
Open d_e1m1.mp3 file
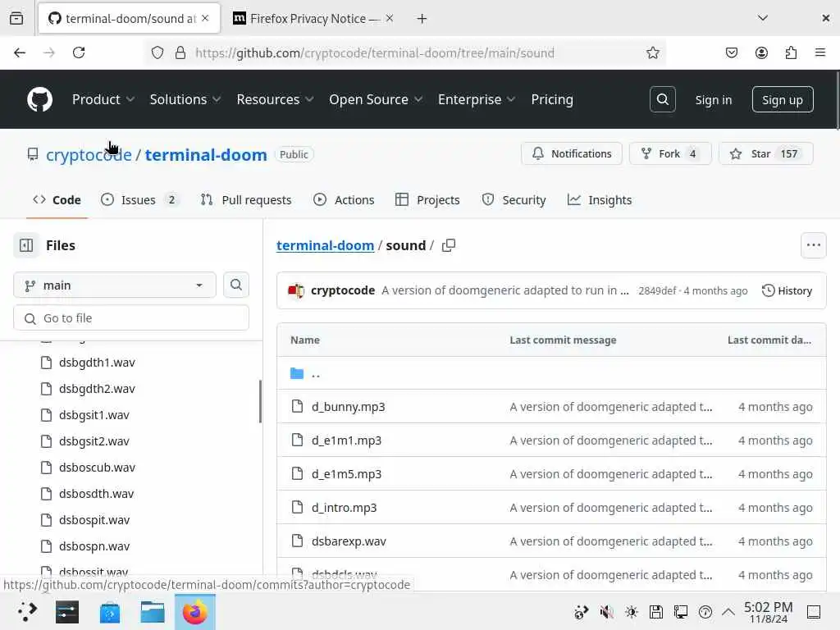(347, 441)
